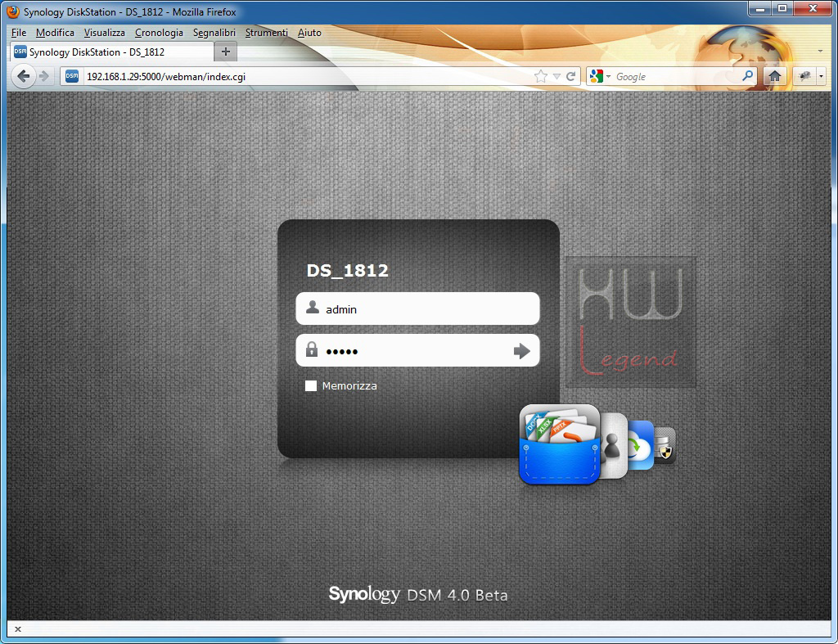The image size is (838, 644).
Task: Tick the Memorizza checkbox
Action: click(310, 386)
